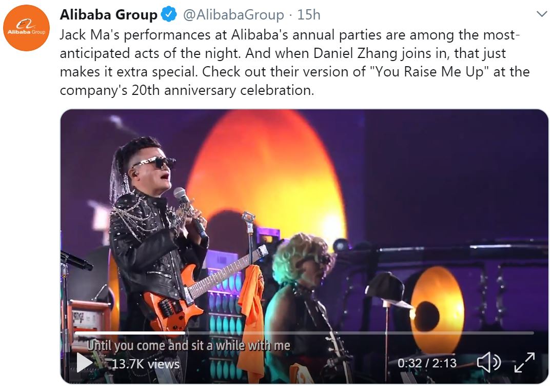This screenshot has height=392, width=552.
Task: Seek in the unplayed part of the progress bar
Action: 359,333
